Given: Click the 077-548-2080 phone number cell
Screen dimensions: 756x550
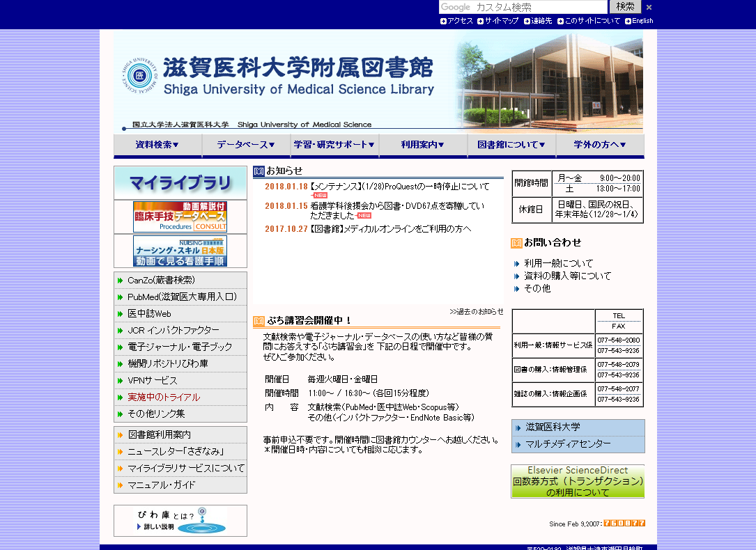Looking at the screenshot, I should [x=619, y=340].
